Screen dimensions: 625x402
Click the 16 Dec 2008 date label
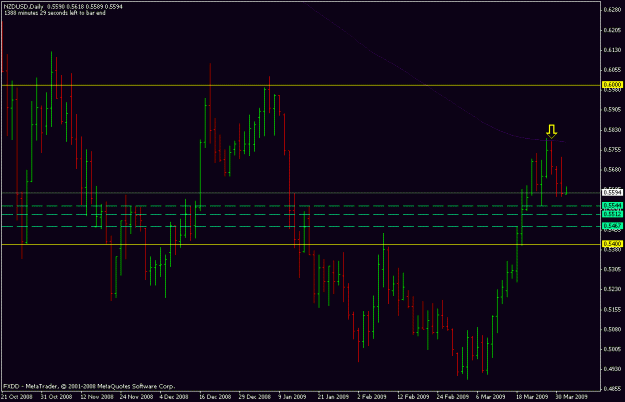tap(215, 397)
